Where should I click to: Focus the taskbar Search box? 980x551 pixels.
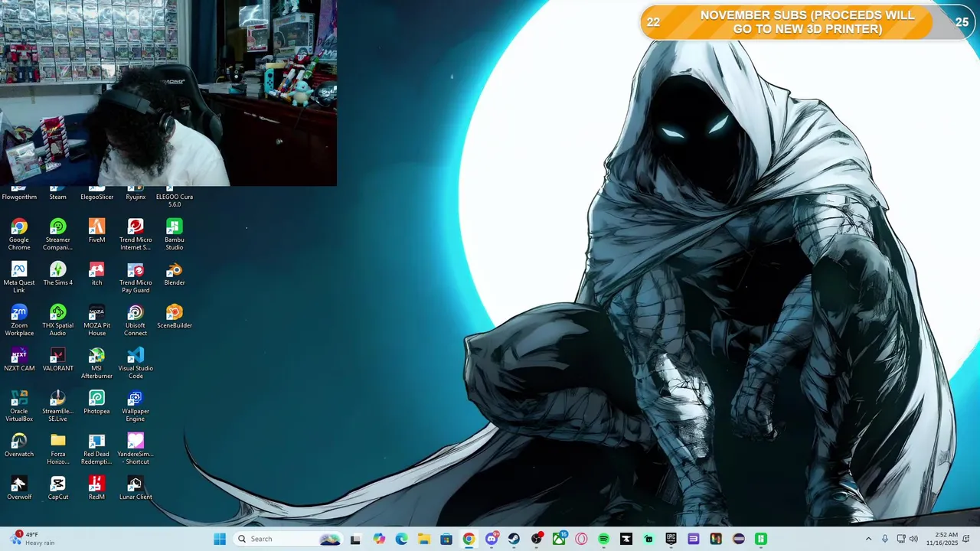[287, 539]
